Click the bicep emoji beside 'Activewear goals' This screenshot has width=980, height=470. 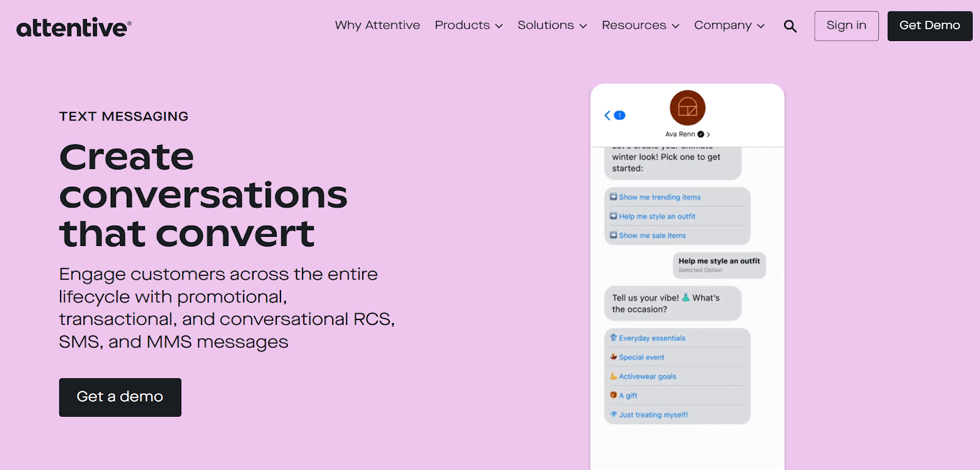614,376
